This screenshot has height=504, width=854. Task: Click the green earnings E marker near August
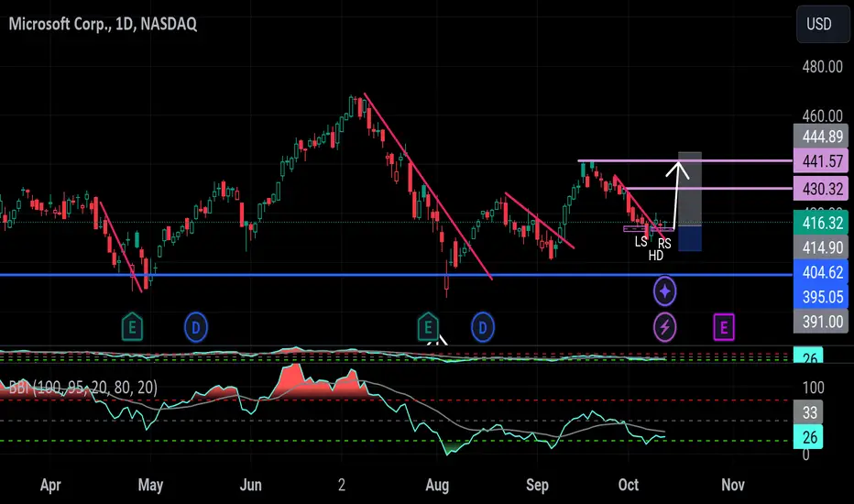(x=428, y=327)
